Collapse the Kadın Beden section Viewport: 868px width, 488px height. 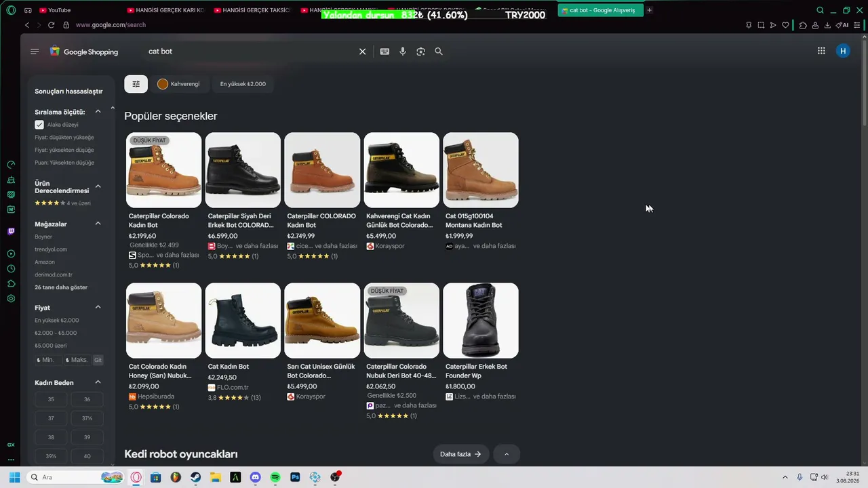pyautogui.click(x=98, y=382)
